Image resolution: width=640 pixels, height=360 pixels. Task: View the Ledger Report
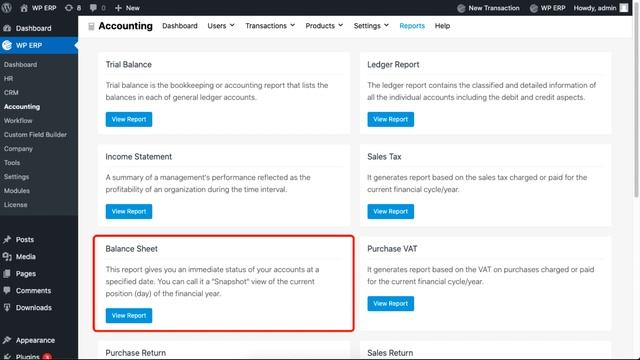390,119
